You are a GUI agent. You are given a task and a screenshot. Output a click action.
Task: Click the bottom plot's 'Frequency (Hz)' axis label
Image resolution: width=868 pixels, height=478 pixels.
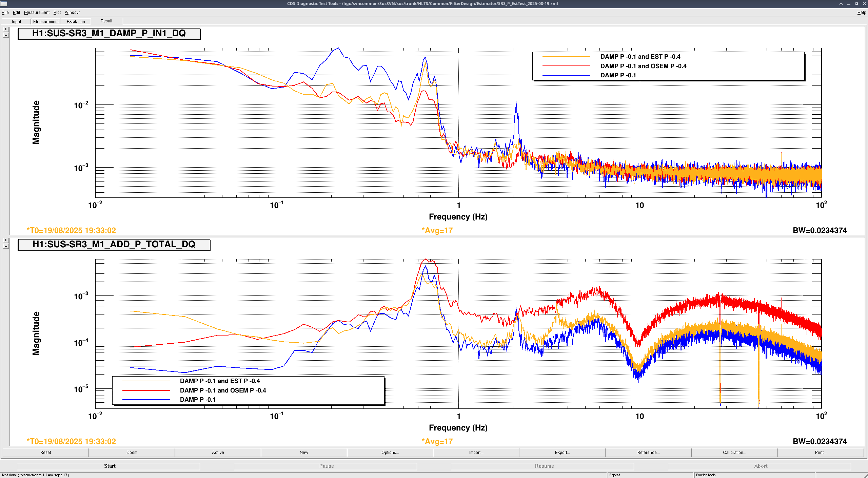click(458, 428)
